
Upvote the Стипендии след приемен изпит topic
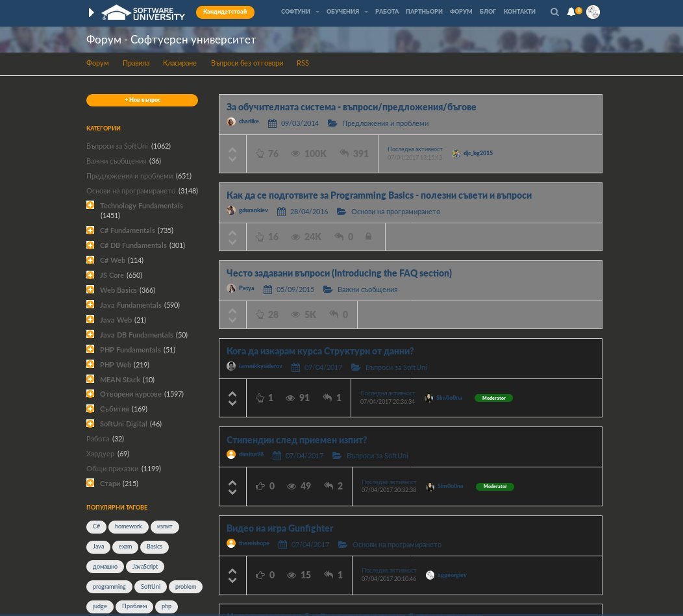pos(232,483)
